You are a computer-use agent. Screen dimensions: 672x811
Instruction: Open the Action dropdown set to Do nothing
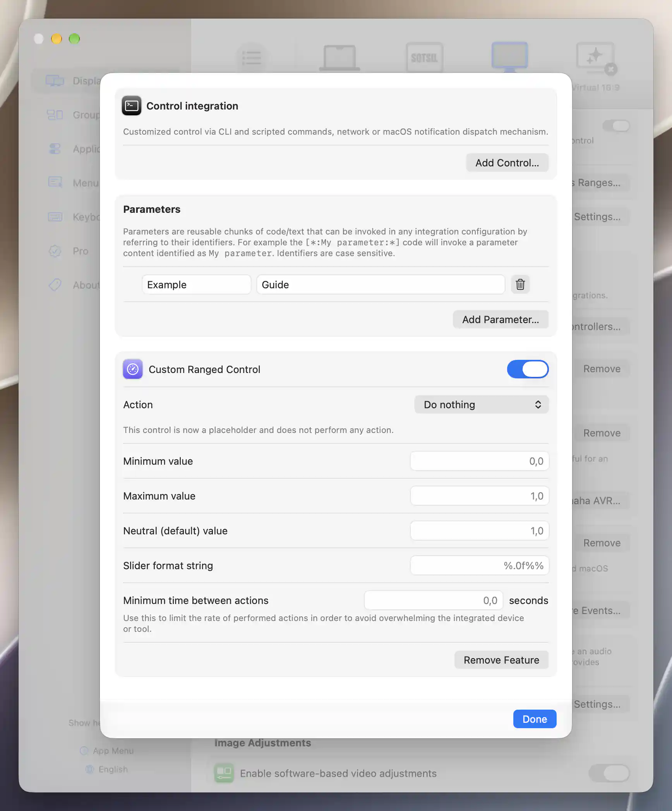point(482,404)
